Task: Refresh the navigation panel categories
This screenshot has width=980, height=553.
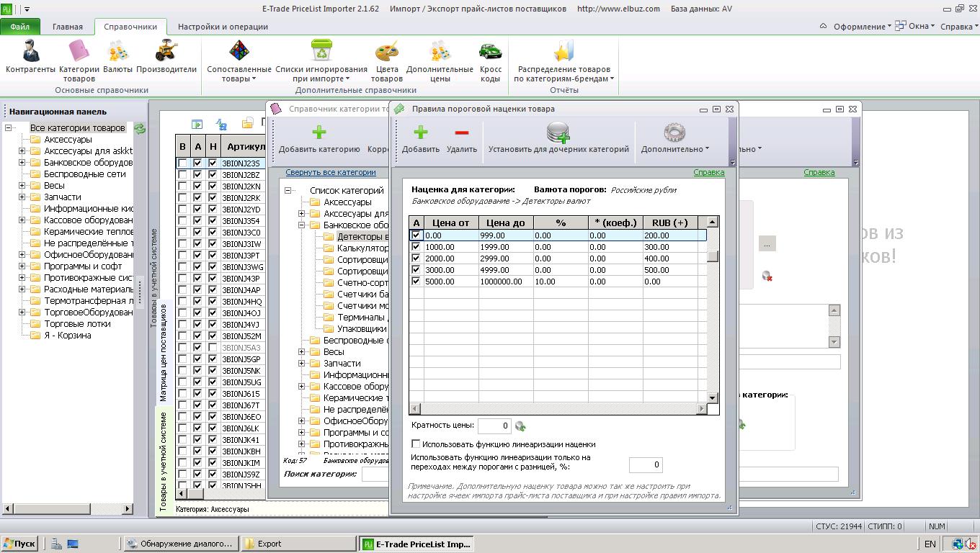Action: click(x=140, y=128)
